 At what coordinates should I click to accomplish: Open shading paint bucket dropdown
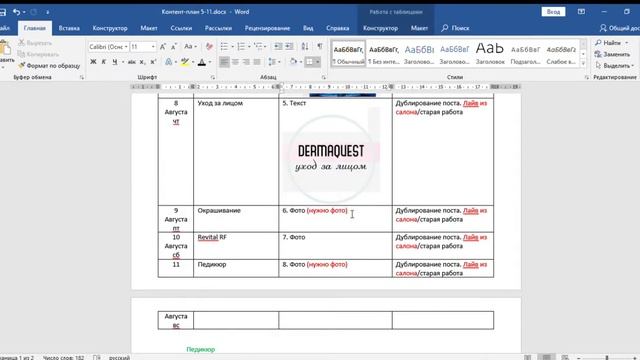(300, 62)
